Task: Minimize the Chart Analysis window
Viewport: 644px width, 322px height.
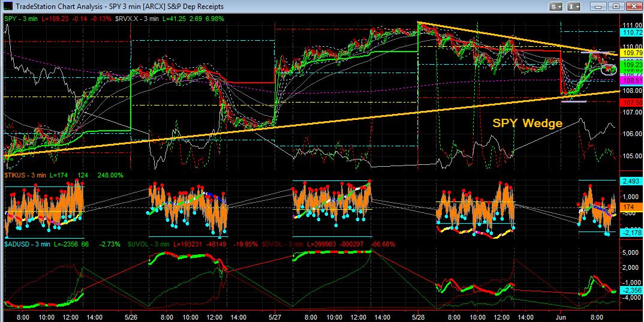Action: pos(599,6)
